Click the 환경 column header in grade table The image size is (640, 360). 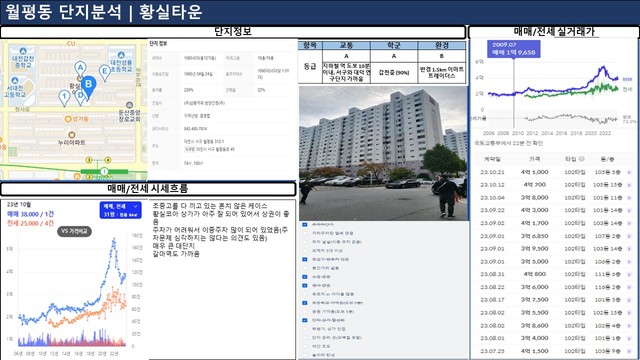pyautogui.click(x=442, y=45)
